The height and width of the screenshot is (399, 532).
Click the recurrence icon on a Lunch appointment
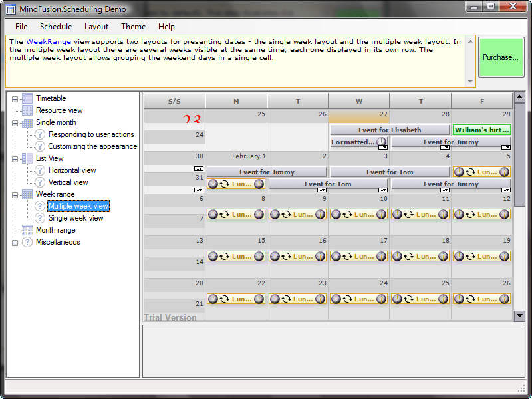[225, 184]
